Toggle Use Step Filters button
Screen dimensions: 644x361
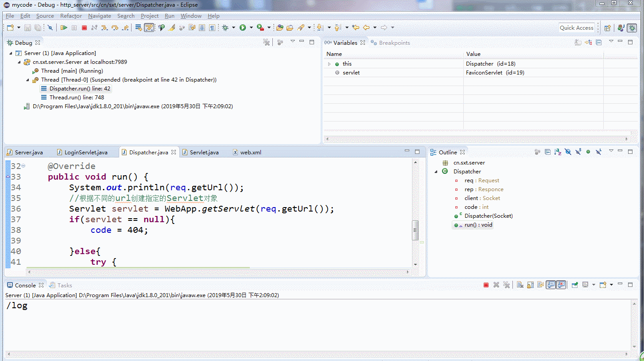click(x=149, y=27)
